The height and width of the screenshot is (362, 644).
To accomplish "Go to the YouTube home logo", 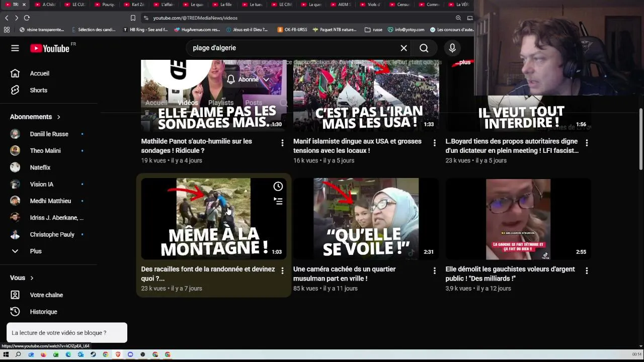I will 49,48.
